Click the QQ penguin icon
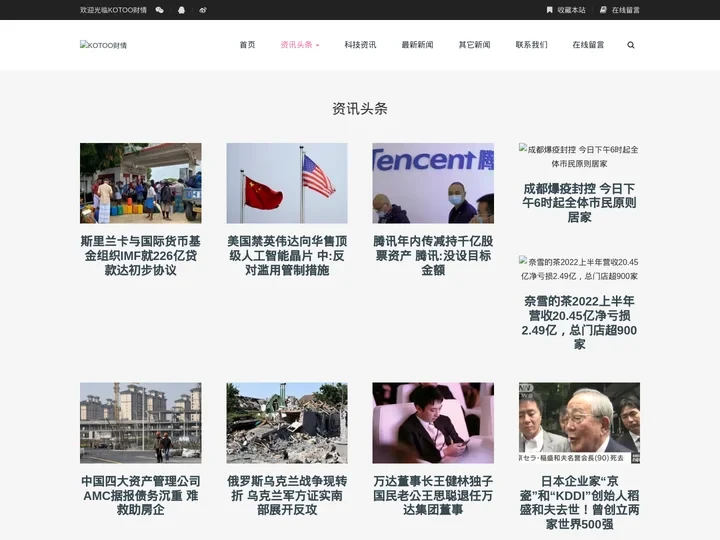 pos(181,10)
